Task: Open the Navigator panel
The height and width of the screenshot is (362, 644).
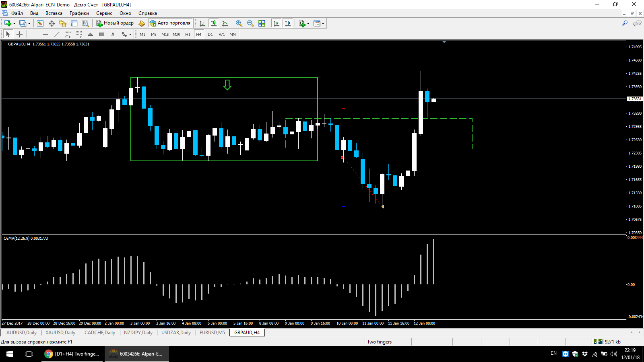Action: click(63, 23)
